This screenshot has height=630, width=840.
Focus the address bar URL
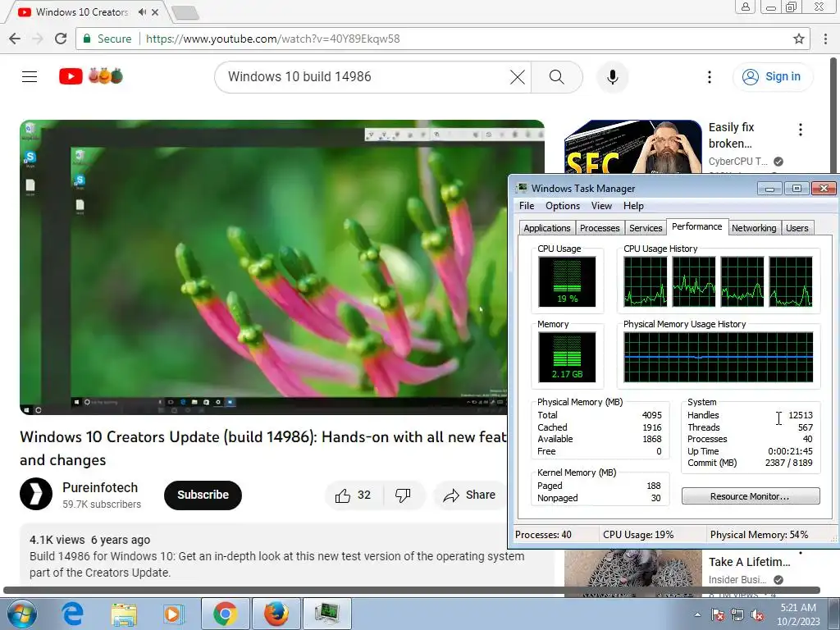click(x=272, y=39)
